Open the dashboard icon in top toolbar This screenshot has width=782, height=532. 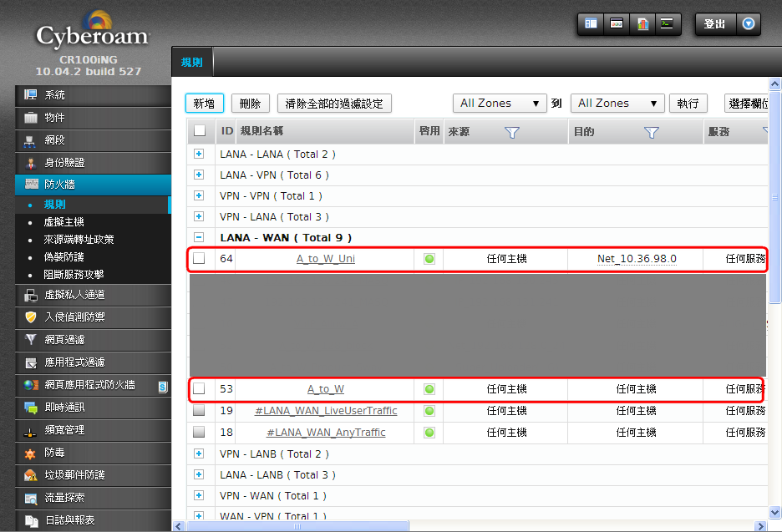[x=591, y=23]
